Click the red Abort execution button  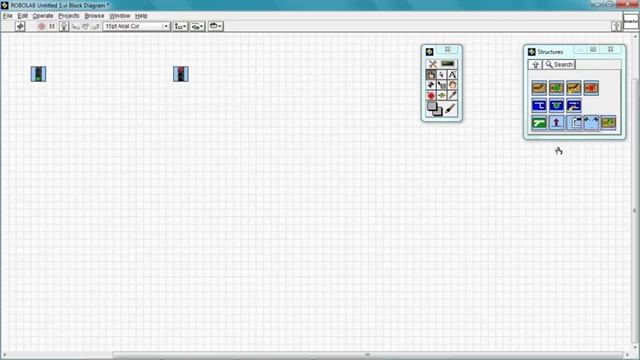41,26
